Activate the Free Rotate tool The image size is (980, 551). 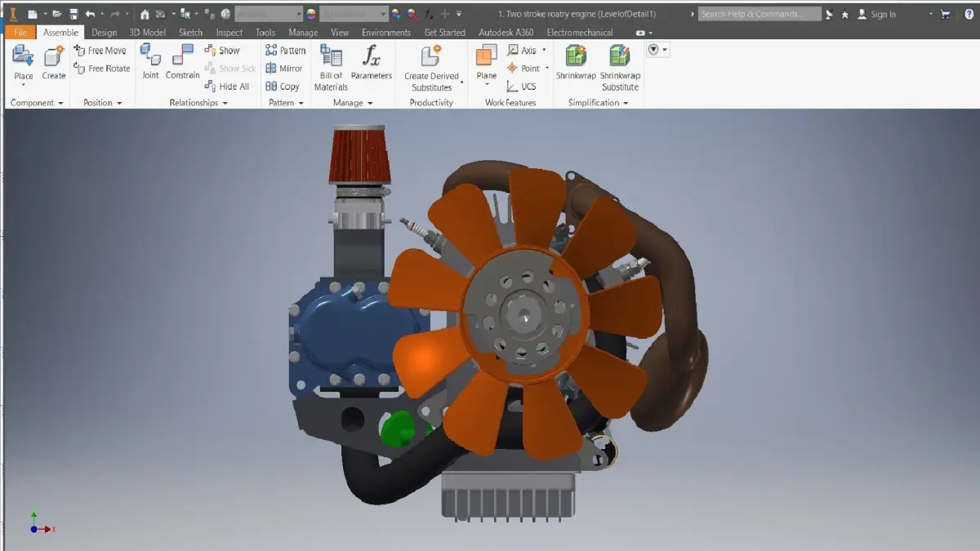pyautogui.click(x=102, y=69)
